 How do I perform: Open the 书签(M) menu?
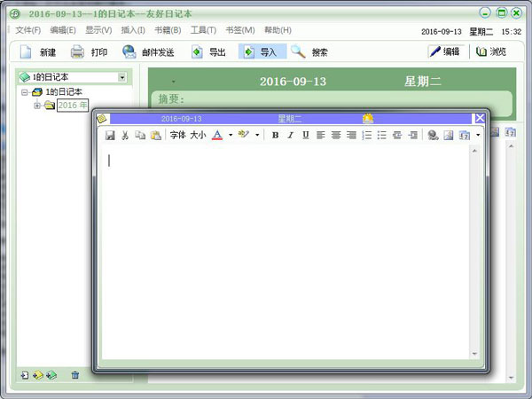click(240, 30)
